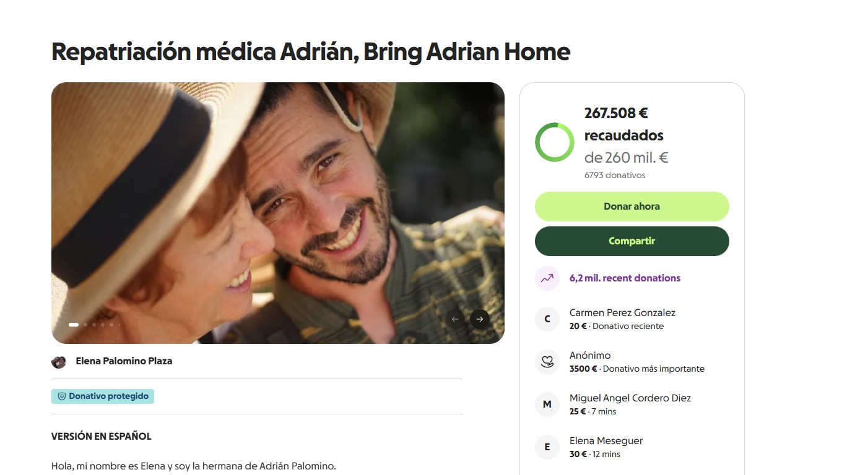Click the "M" avatar for Miguel Angel Cordero
868x475 pixels.
point(547,404)
